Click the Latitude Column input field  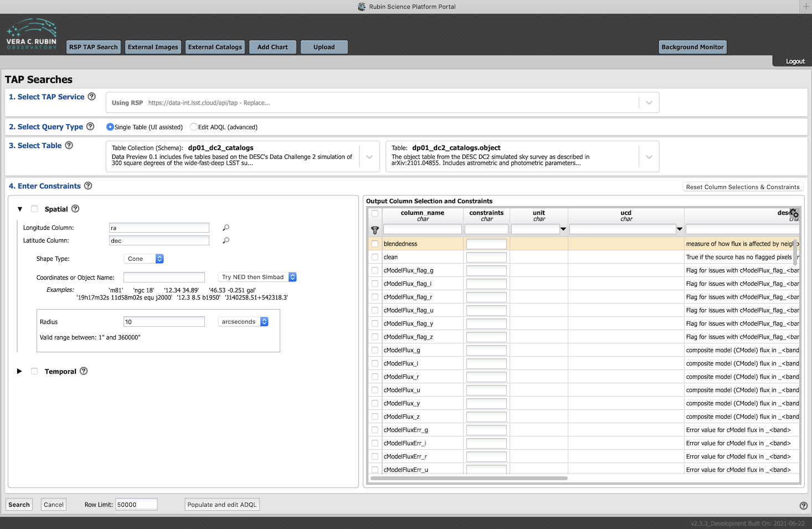point(159,240)
